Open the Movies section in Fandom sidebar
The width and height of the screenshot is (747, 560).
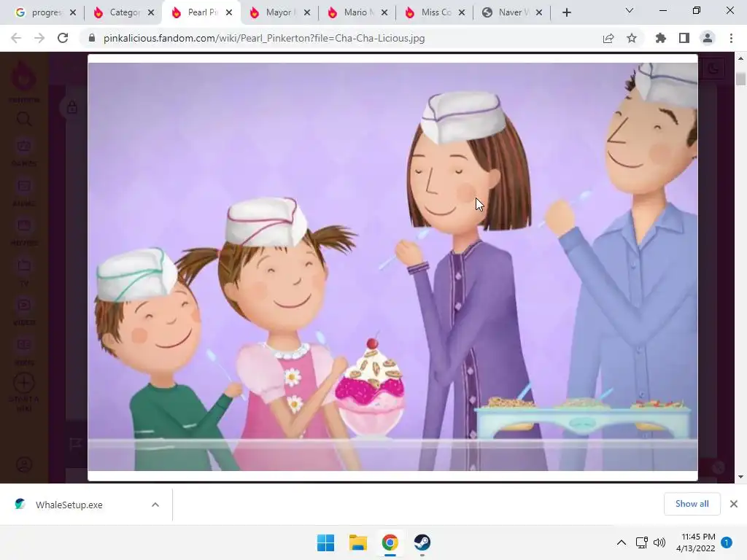24,232
